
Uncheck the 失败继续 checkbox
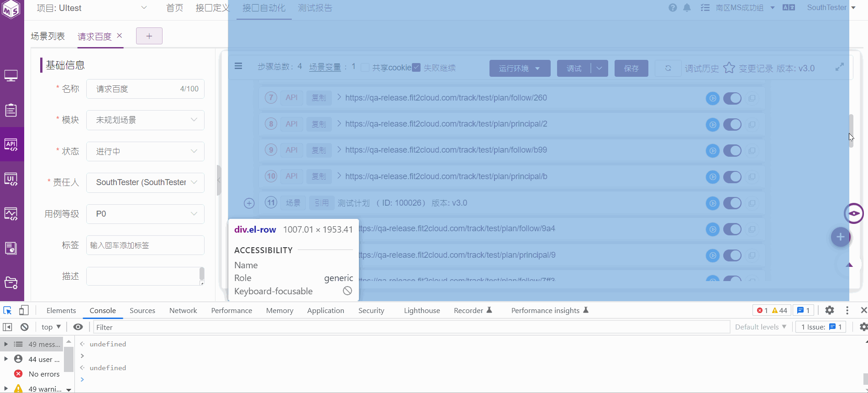tap(416, 67)
